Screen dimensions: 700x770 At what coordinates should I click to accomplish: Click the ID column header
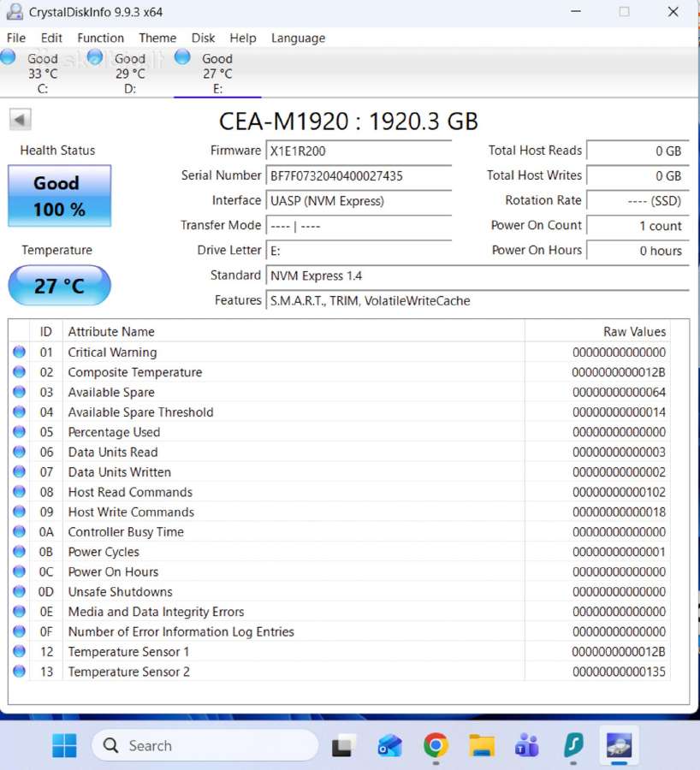[x=46, y=331]
